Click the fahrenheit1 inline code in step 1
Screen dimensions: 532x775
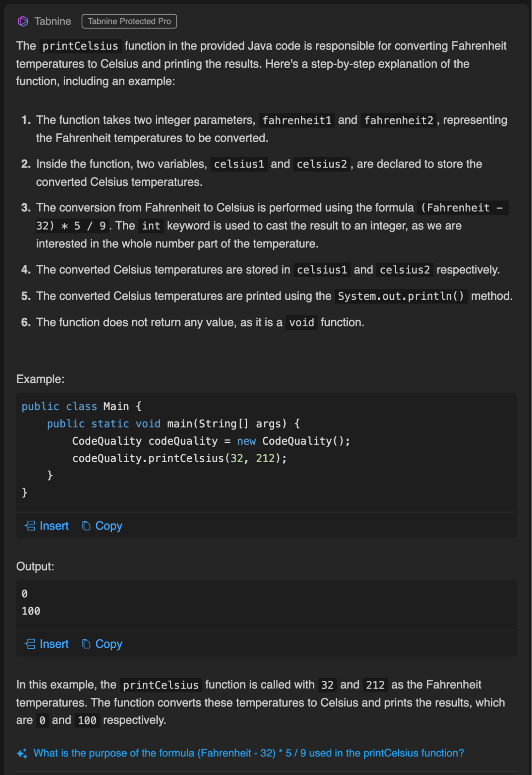pyautogui.click(x=297, y=121)
